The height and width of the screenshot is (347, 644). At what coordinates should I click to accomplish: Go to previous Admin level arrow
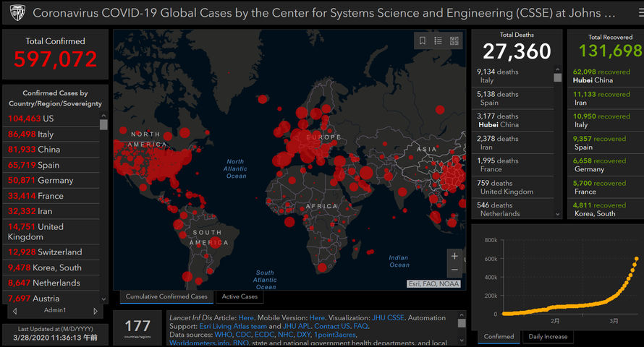(x=14, y=312)
